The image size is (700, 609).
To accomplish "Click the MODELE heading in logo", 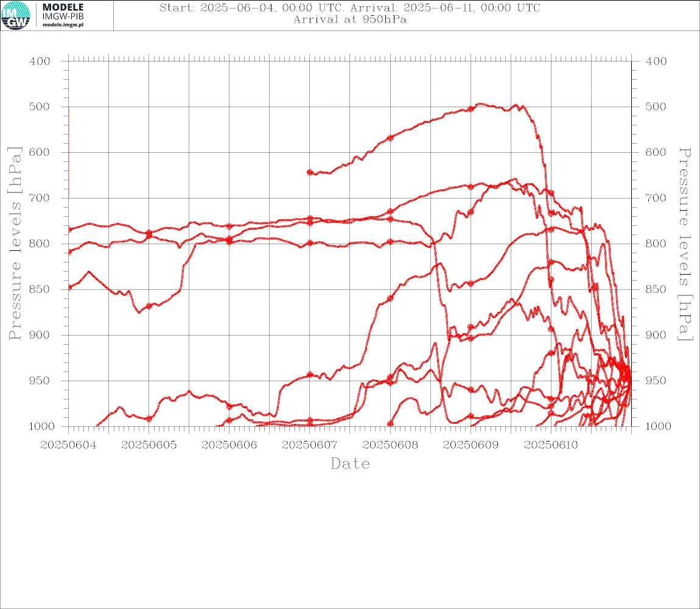I will [63, 7].
